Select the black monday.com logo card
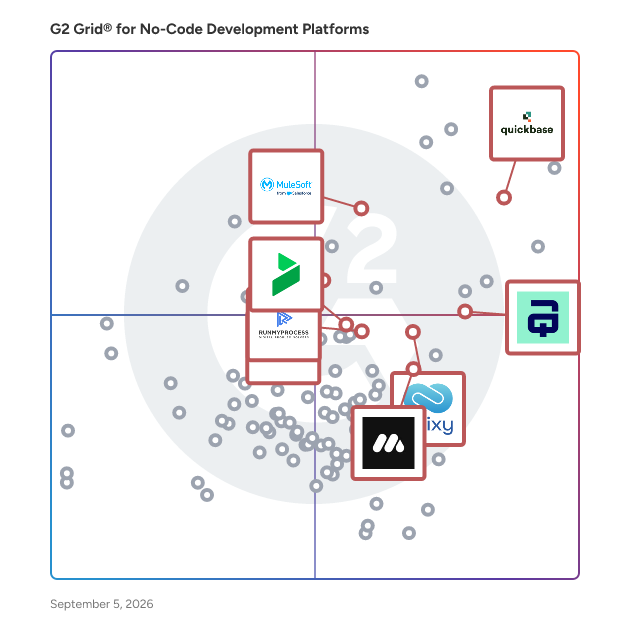The width and height of the screenshot is (628, 628). point(388,443)
